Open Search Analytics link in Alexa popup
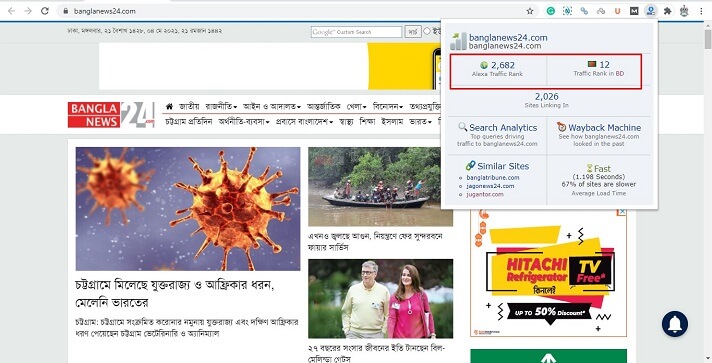This screenshot has width=712, height=363. pyautogui.click(x=503, y=128)
